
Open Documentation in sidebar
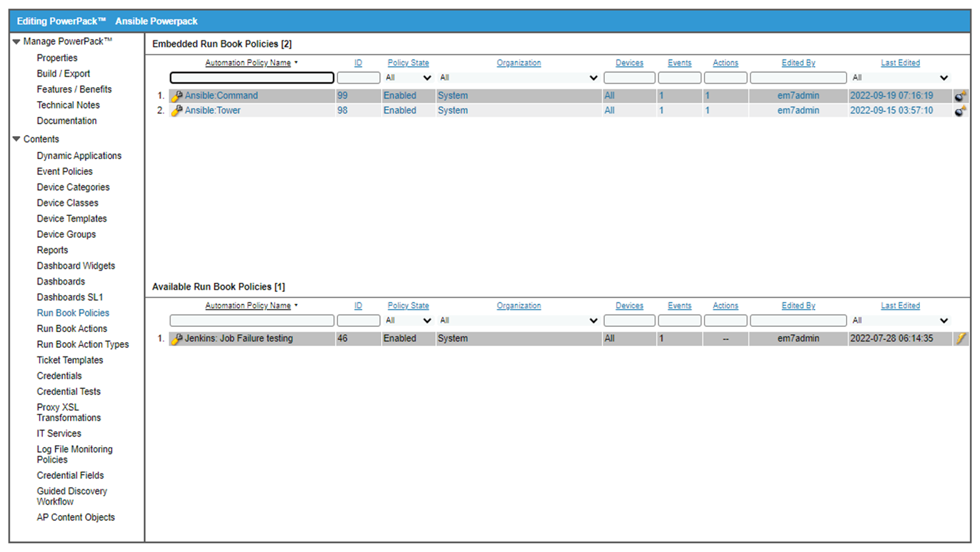point(67,121)
